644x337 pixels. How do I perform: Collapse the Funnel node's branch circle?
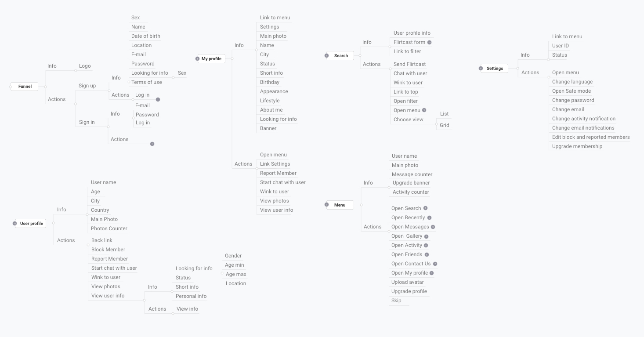[45, 87]
